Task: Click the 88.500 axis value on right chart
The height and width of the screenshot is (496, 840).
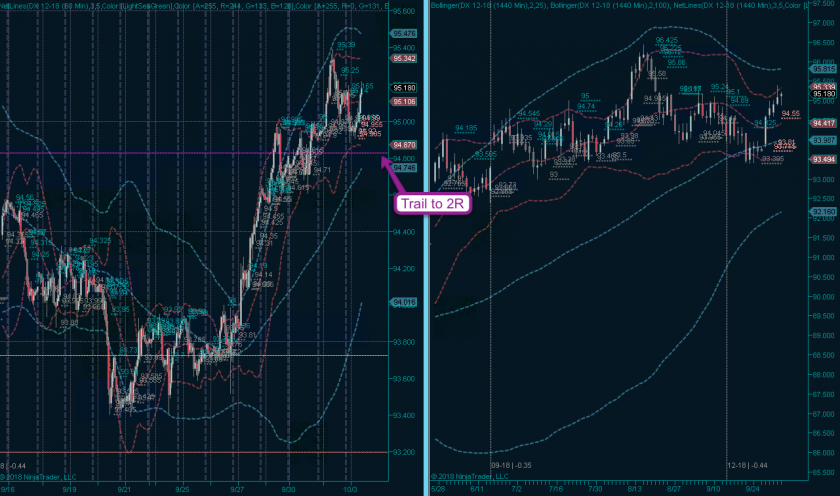Action: [823, 355]
